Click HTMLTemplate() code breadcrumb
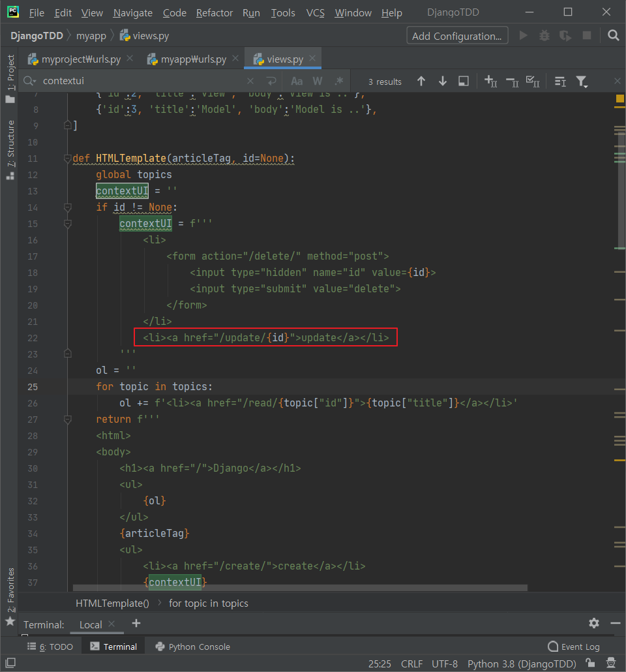 click(112, 603)
